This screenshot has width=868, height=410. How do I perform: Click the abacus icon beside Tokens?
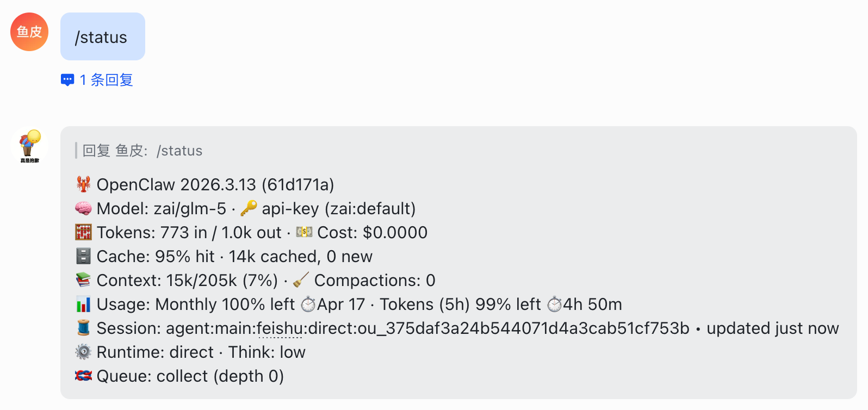point(83,232)
